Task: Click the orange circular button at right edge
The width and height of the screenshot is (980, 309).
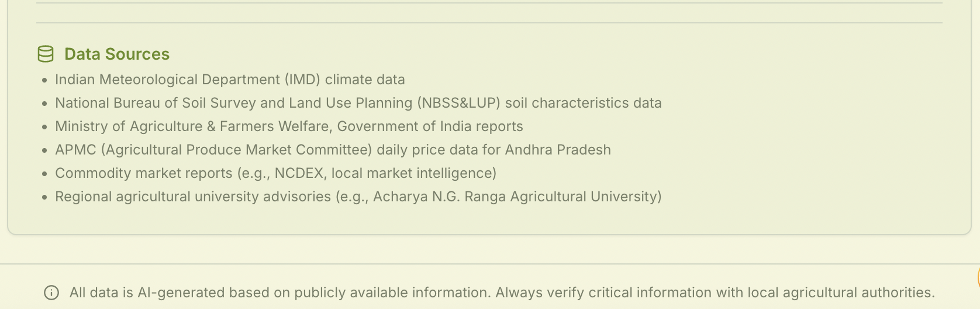Action: click(978, 277)
